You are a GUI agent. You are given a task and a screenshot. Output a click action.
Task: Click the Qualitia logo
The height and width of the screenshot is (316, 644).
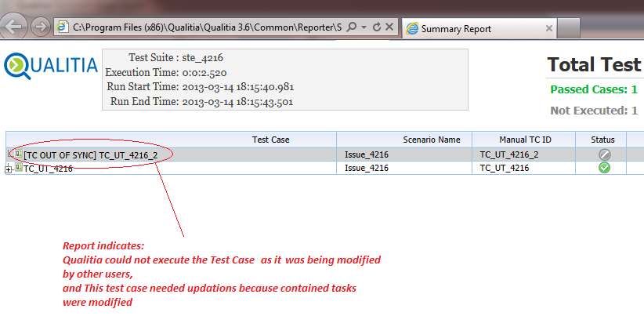pyautogui.click(x=51, y=67)
